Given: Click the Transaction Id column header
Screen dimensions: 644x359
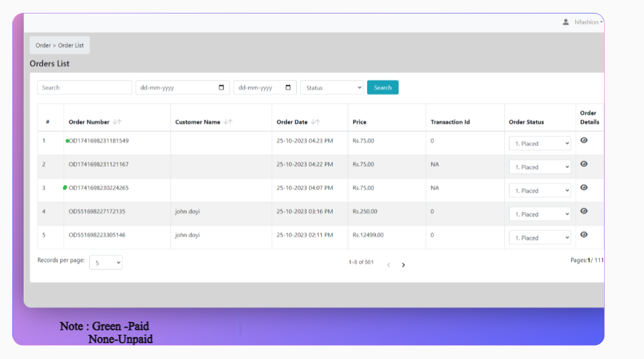Looking at the screenshot, I should coord(450,122).
